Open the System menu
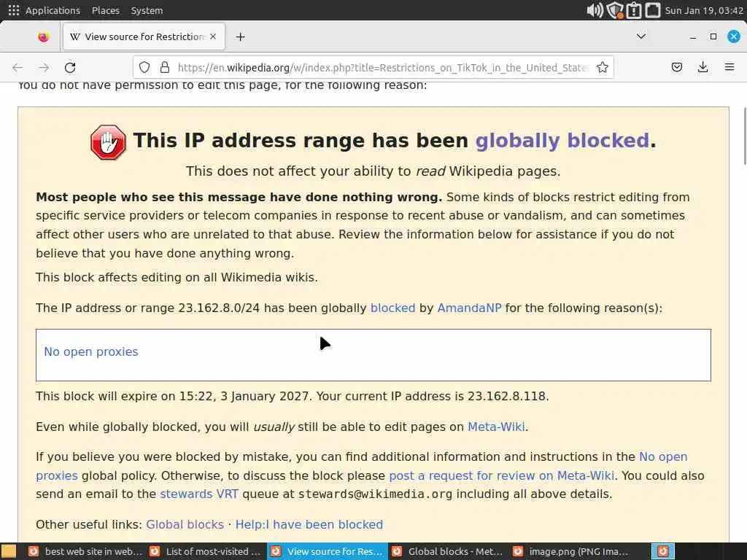The image size is (747, 560). coord(147,10)
